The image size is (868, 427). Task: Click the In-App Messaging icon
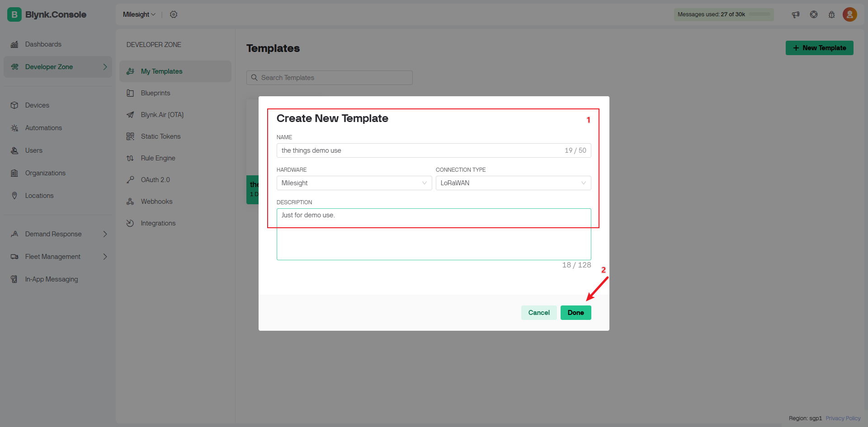[x=14, y=279]
